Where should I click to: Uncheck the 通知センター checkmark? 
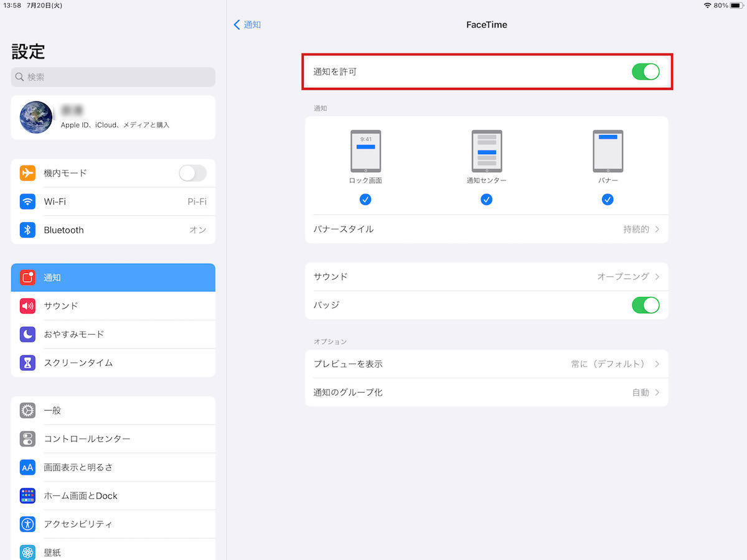pos(487,200)
